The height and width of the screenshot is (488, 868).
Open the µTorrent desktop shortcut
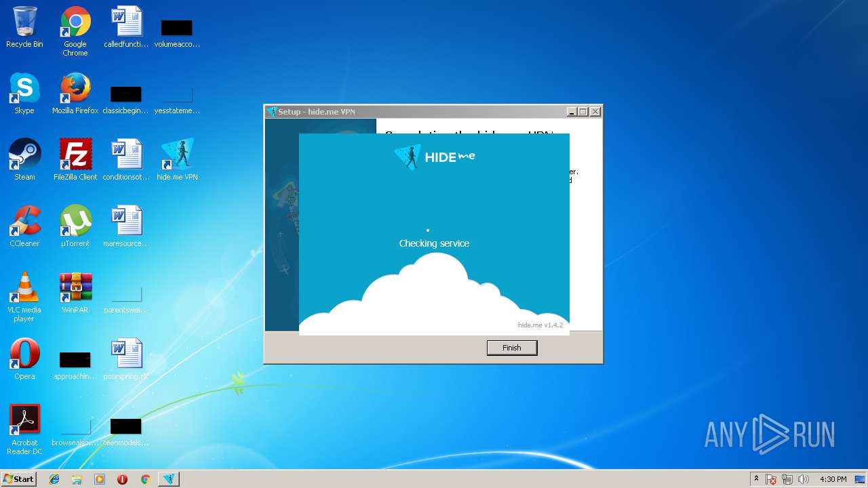pos(75,226)
